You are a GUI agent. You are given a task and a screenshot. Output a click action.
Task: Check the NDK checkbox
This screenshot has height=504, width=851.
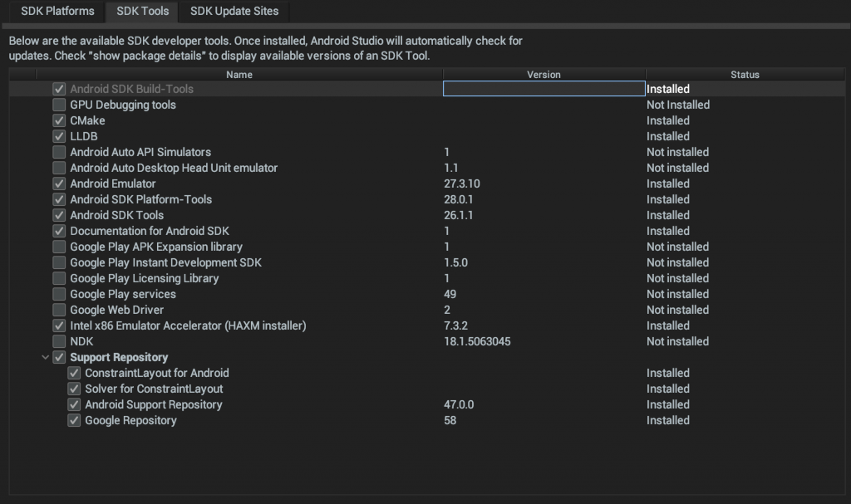(x=59, y=341)
